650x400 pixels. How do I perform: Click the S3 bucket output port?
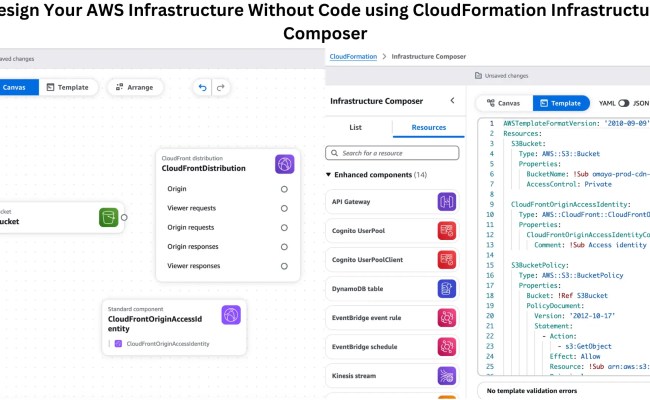pos(124,217)
